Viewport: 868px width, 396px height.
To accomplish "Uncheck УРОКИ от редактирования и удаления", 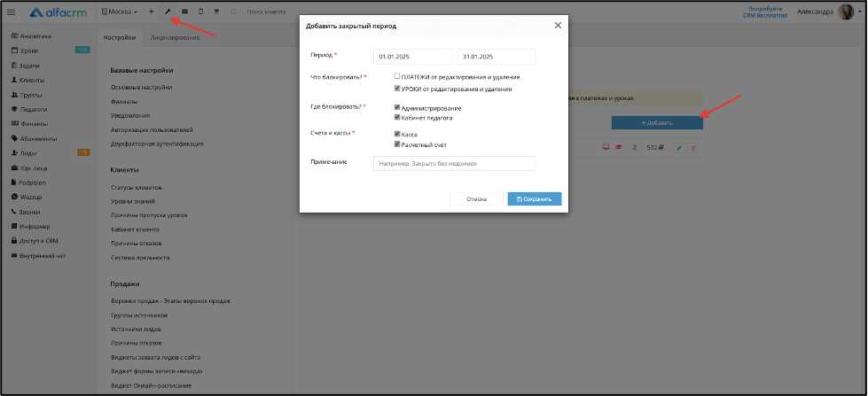I will (x=397, y=88).
